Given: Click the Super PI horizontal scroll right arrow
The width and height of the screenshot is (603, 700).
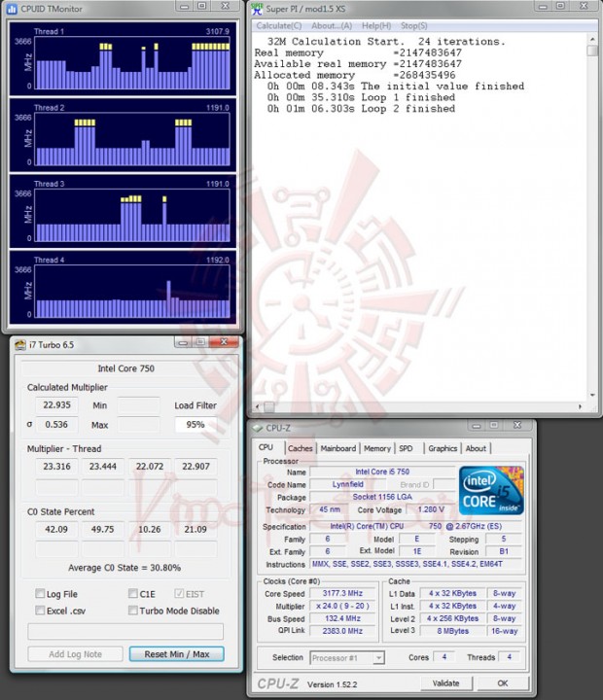Looking at the screenshot, I should click(x=581, y=406).
